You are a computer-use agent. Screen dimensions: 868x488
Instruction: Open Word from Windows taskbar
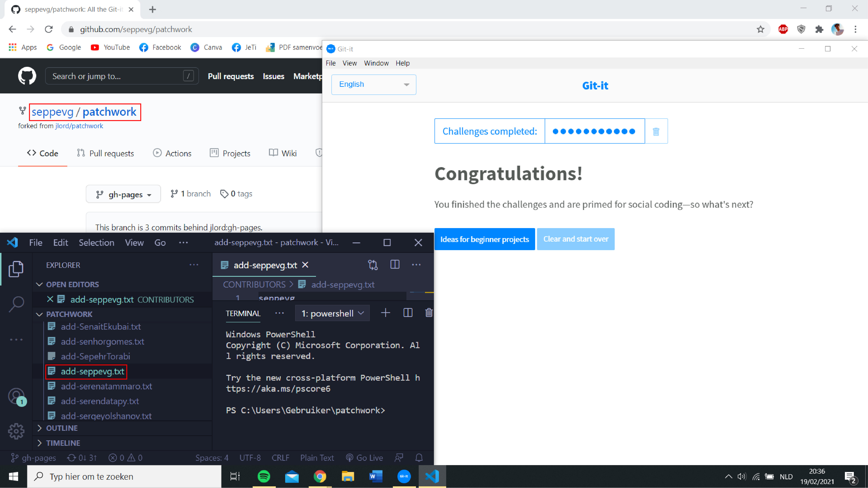(x=376, y=477)
